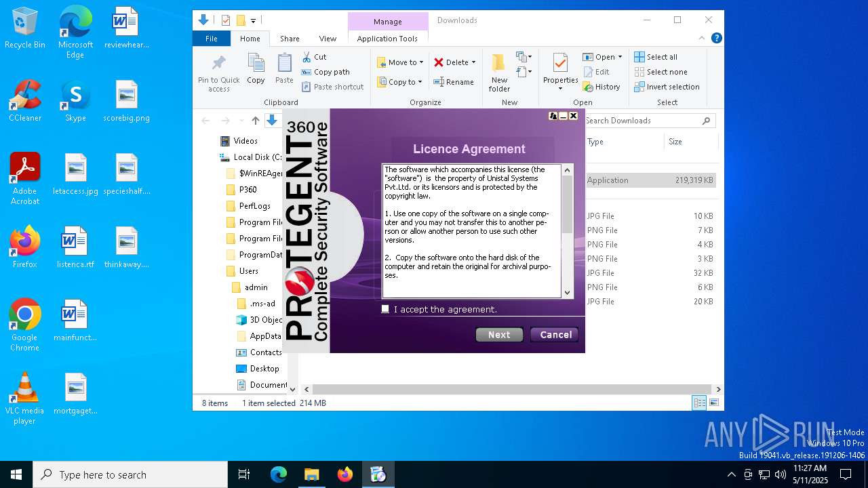Open the Easy access dropdown icon
Image resolution: width=868 pixels, height=488 pixels.
[524, 71]
